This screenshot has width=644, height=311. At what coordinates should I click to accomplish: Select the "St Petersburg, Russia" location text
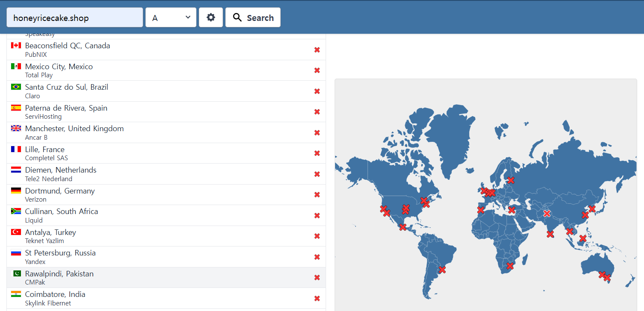pyautogui.click(x=60, y=253)
